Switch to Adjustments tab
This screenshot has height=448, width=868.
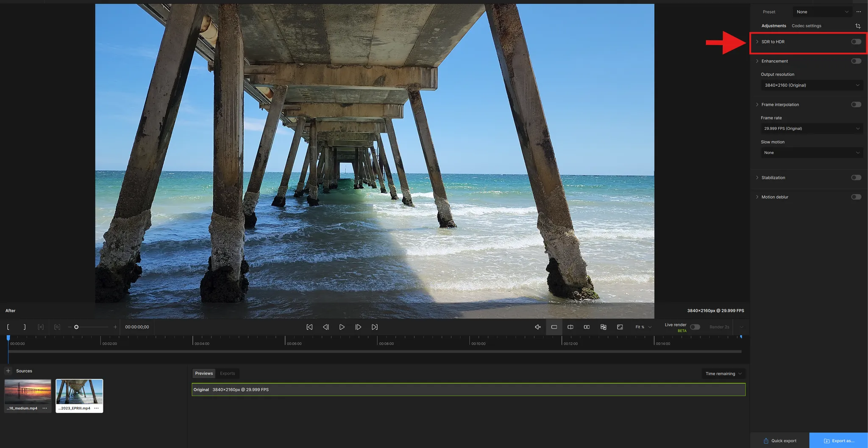coord(773,26)
